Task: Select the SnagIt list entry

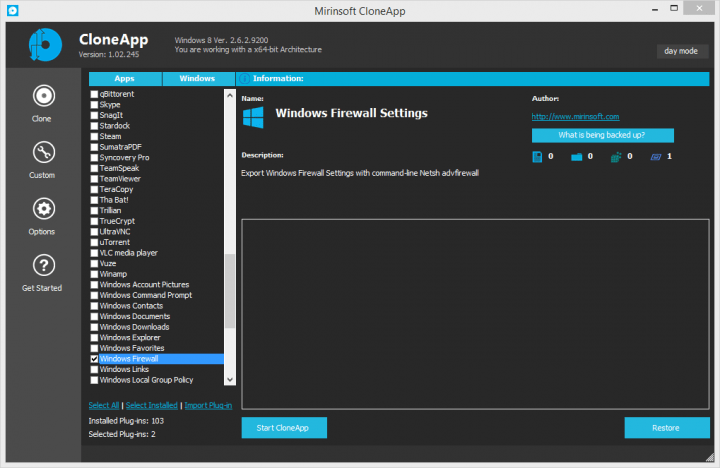Action: (111, 115)
